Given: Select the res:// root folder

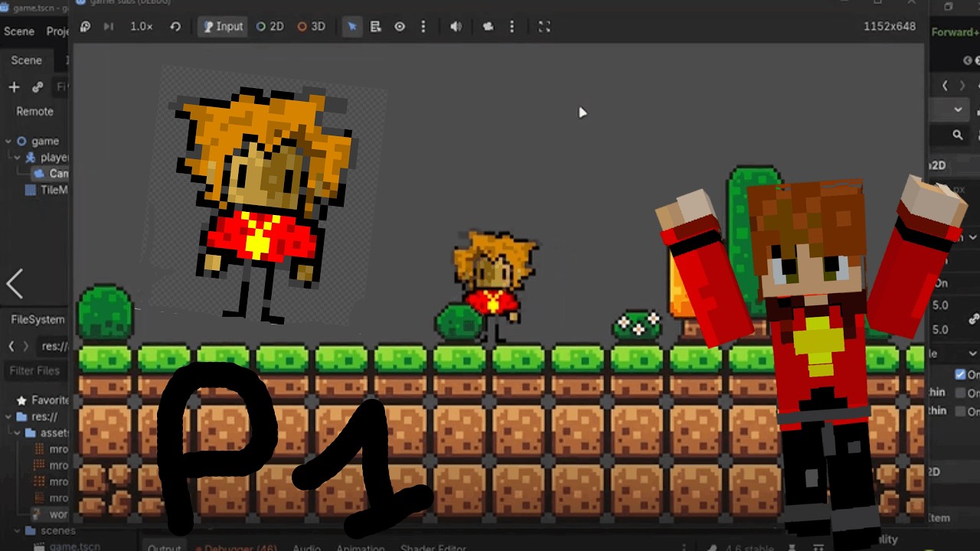Looking at the screenshot, I should point(44,417).
